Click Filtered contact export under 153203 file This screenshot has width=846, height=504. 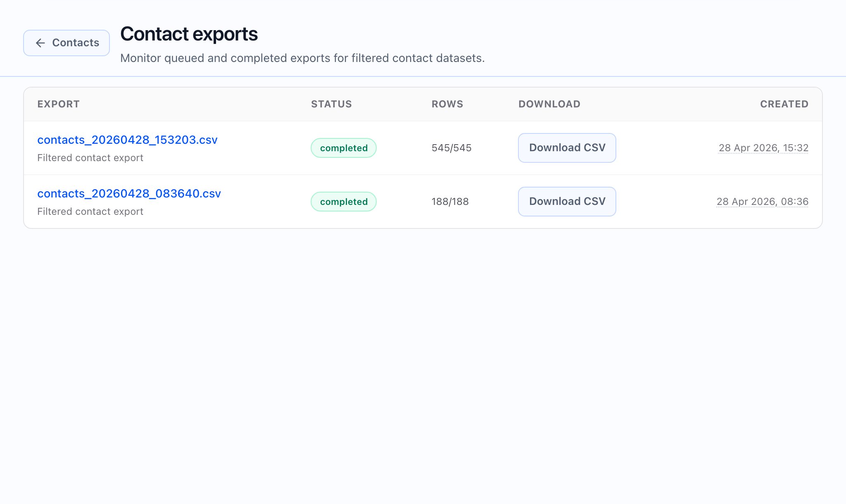click(90, 158)
